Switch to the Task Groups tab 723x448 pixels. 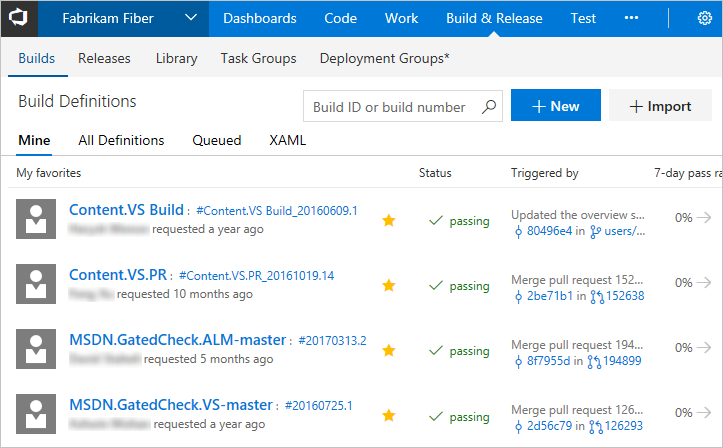(258, 59)
